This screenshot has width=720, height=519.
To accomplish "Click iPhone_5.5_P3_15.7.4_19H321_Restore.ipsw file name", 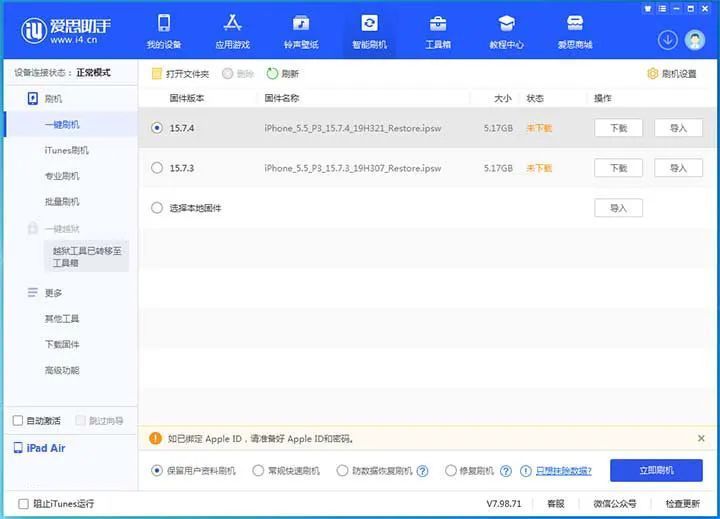I will 353,128.
